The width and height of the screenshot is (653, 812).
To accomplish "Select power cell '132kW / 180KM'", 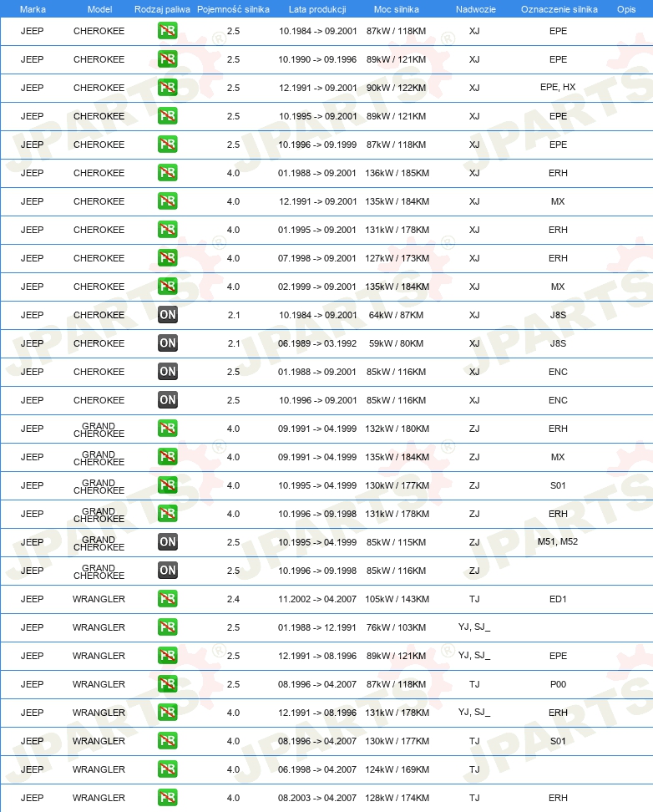I will pyautogui.click(x=397, y=429).
